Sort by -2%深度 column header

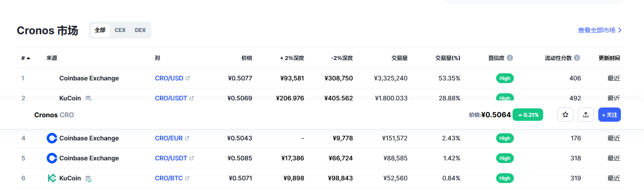click(x=342, y=58)
